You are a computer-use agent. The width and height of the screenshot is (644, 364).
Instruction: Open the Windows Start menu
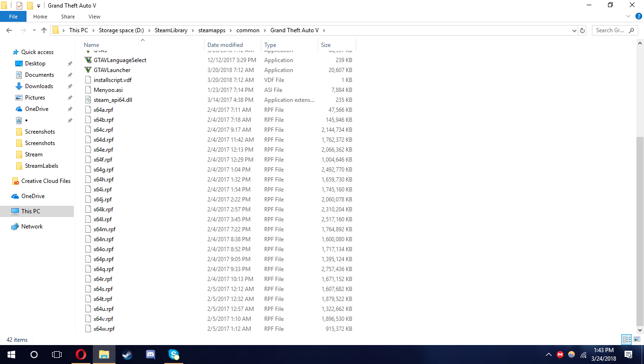(11, 355)
